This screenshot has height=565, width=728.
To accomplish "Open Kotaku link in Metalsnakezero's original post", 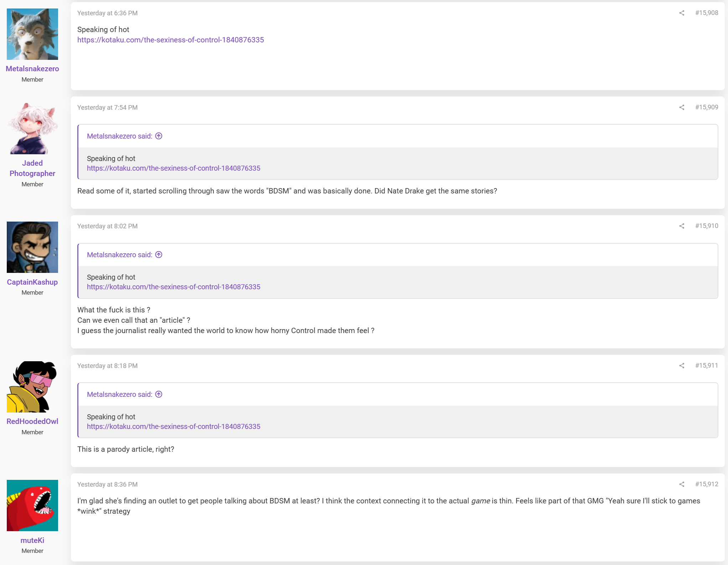I will 171,40.
